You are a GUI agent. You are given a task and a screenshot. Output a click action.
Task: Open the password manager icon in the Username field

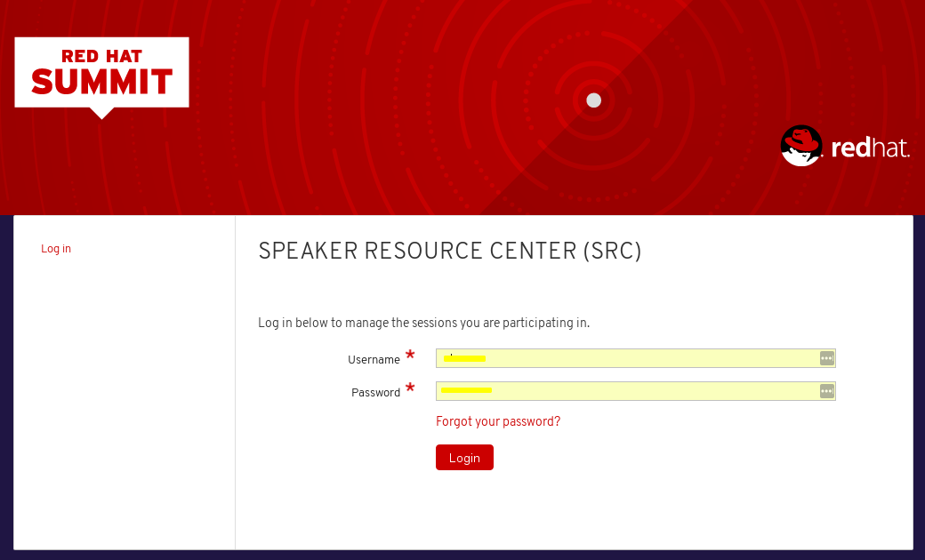click(826, 358)
